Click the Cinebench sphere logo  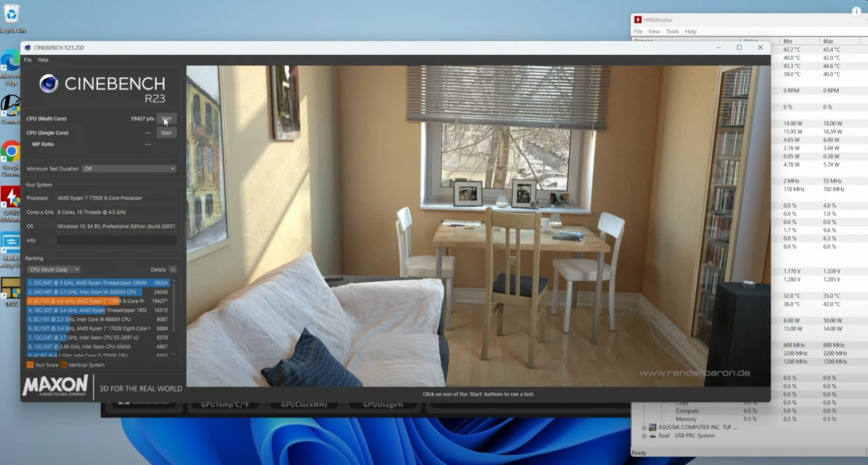click(49, 84)
